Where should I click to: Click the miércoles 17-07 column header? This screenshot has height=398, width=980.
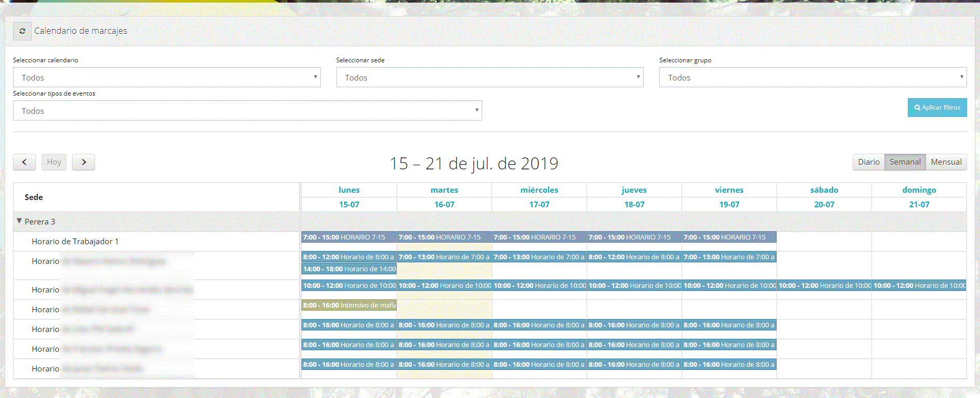point(539,197)
